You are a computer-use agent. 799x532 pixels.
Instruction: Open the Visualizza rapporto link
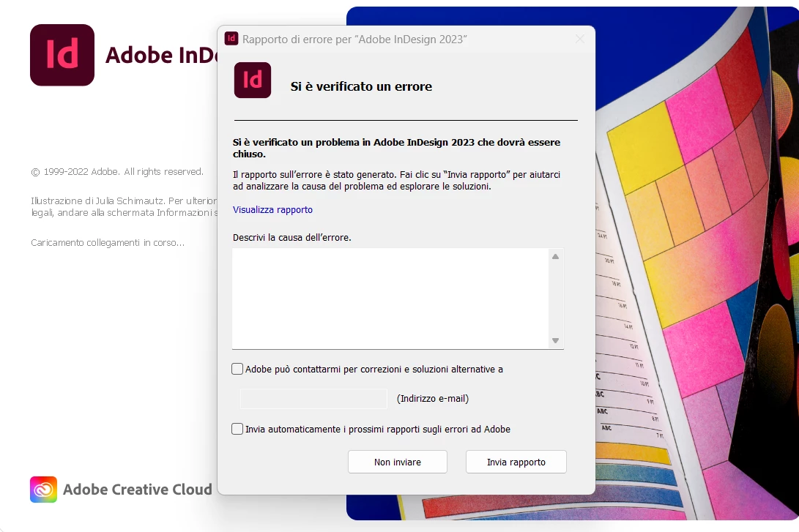tap(272, 210)
